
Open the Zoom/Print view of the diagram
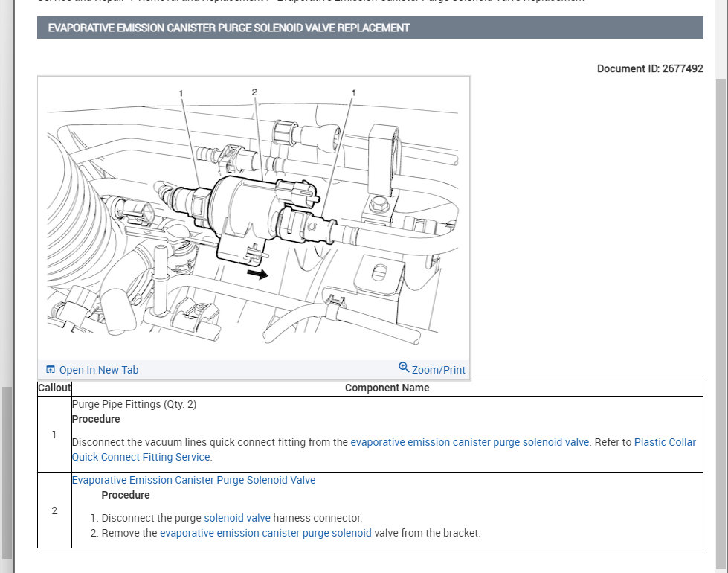click(x=438, y=370)
